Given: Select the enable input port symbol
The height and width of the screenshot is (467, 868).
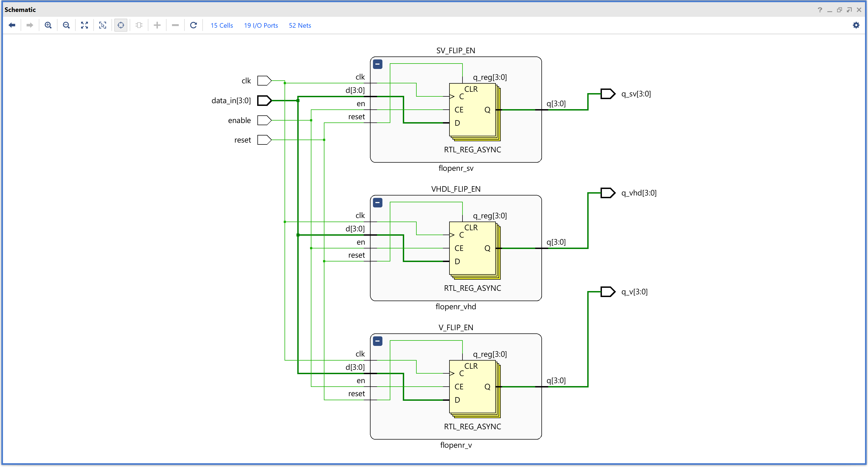Looking at the screenshot, I should pyautogui.click(x=264, y=120).
